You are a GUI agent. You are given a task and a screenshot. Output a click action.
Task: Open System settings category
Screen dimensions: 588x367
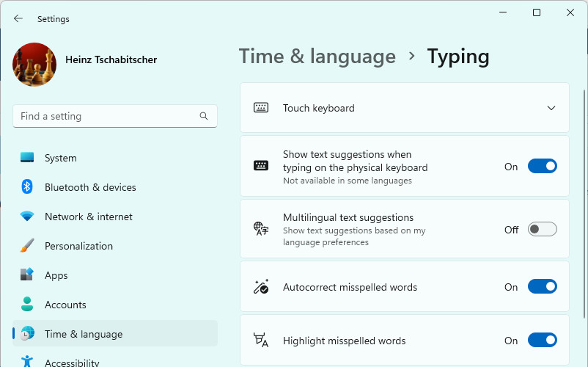[x=115, y=158]
